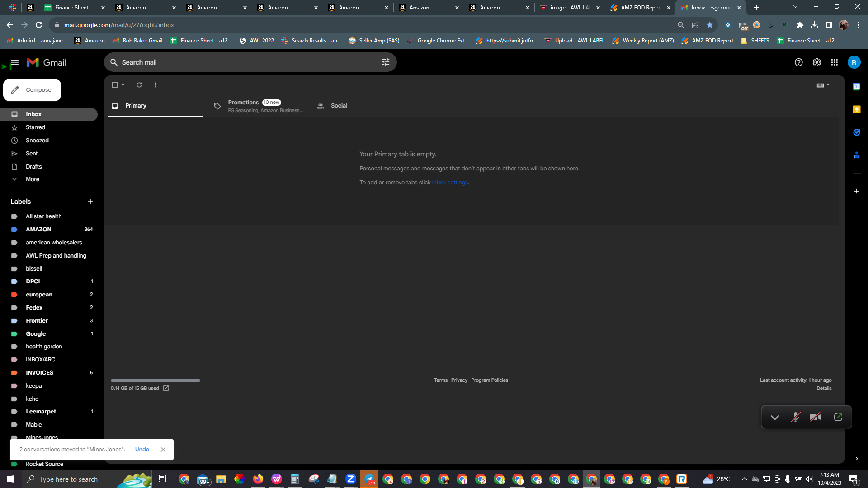868x488 pixels.
Task: Create a new label with plus icon
Action: coord(90,202)
